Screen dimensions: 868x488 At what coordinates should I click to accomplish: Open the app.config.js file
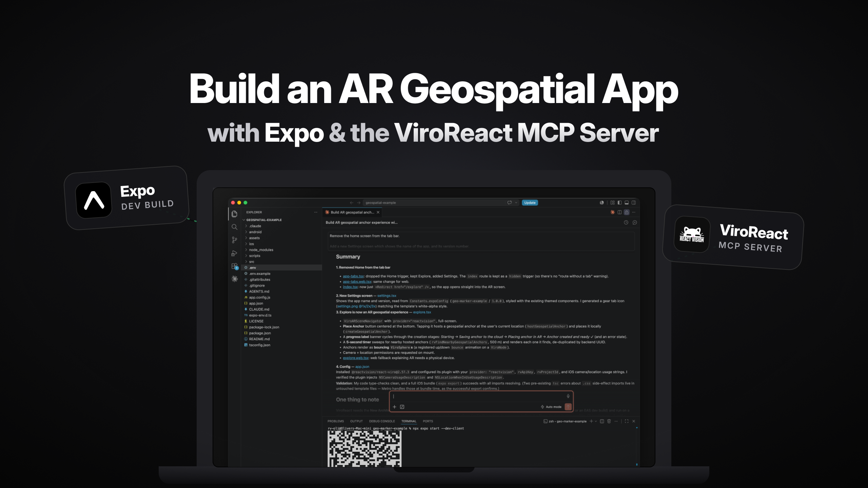point(281,298)
